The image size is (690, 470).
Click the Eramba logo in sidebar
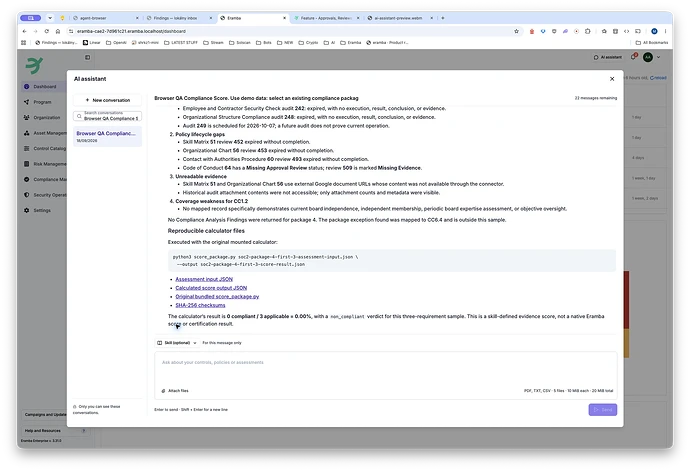34,66
